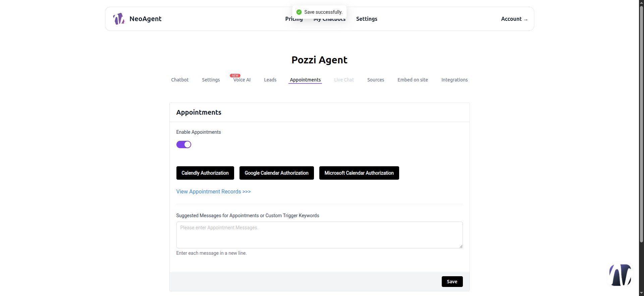Focus the Appointment Messages text area
Screen dimensions: 644x296
(x=320, y=235)
